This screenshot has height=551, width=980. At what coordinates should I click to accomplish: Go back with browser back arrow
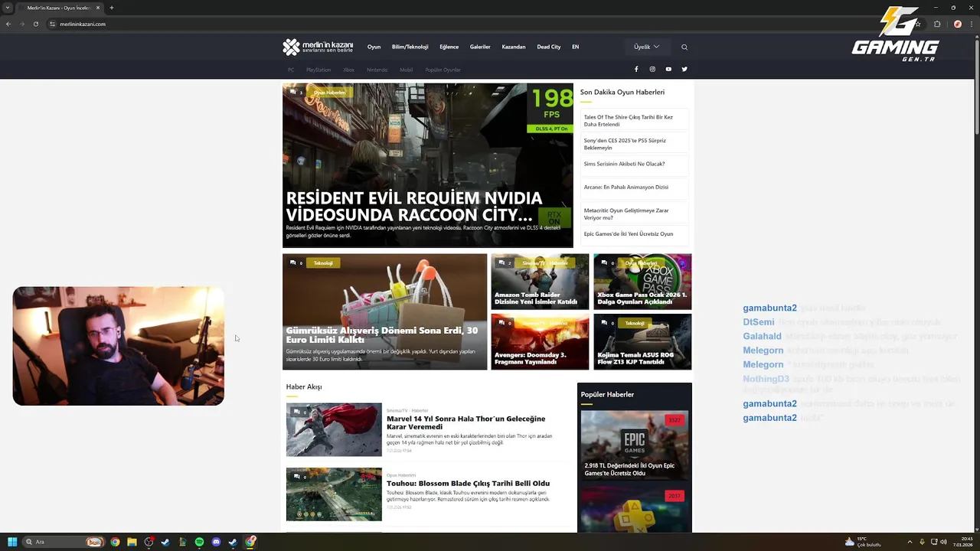tap(8, 24)
